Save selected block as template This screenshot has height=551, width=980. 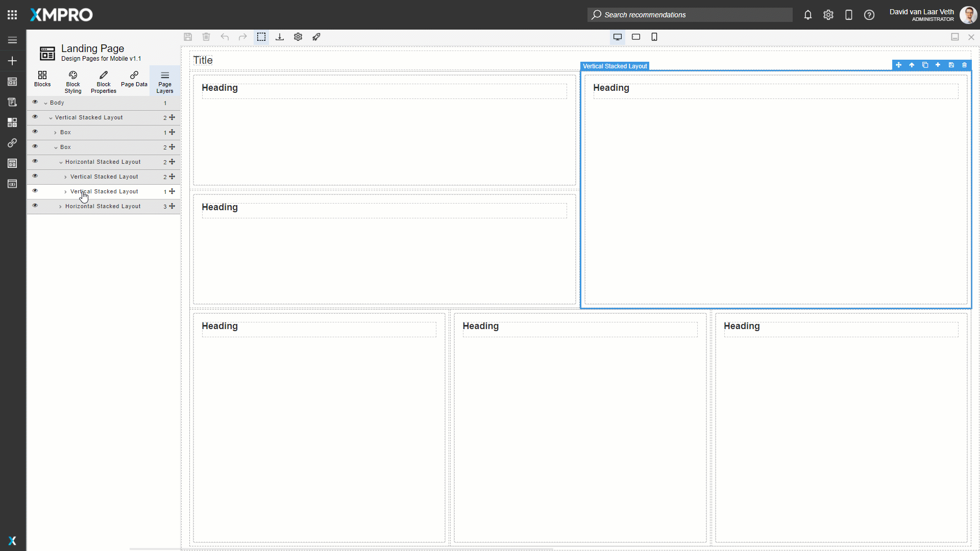(x=951, y=65)
